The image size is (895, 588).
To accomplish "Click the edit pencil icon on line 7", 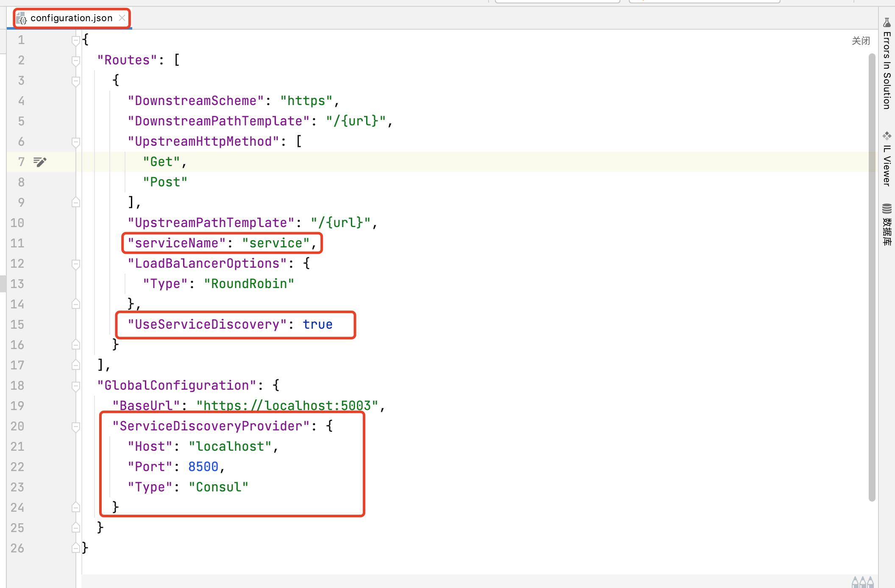I will (40, 162).
